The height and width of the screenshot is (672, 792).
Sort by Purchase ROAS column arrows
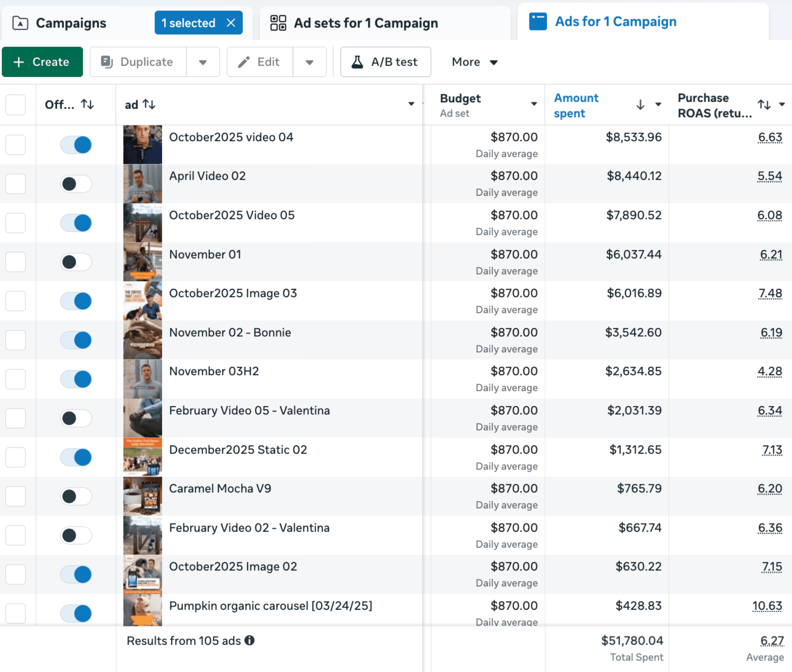tap(764, 104)
